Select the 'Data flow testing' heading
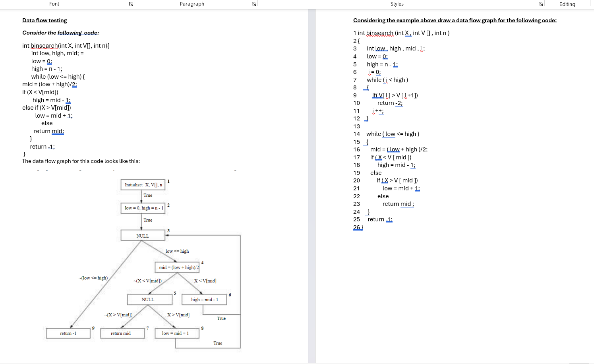Screen dimensions: 594x364 (45, 20)
